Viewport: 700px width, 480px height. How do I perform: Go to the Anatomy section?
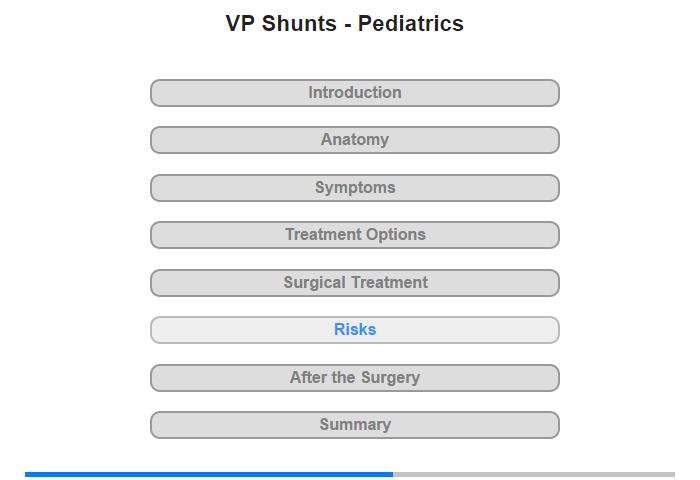pyautogui.click(x=354, y=140)
